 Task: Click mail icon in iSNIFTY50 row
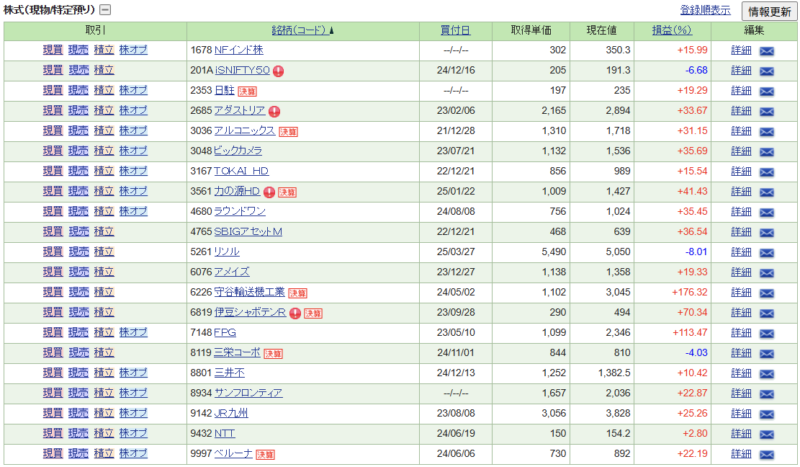766,71
